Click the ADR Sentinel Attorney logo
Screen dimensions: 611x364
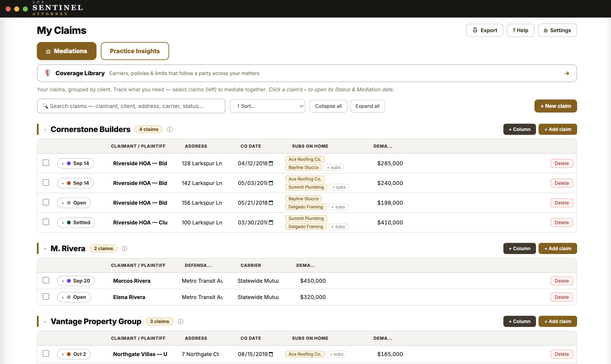point(58,9)
